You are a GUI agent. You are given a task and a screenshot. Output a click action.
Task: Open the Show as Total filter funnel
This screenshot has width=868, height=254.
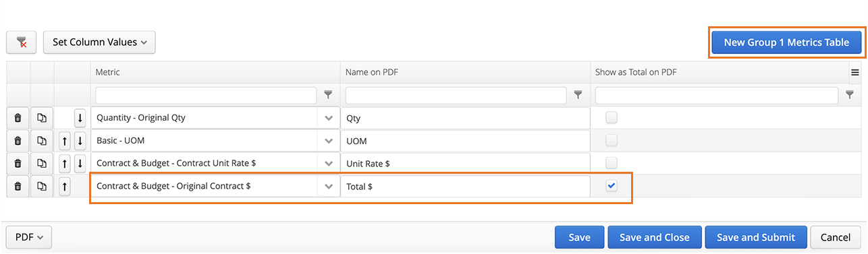pyautogui.click(x=850, y=95)
